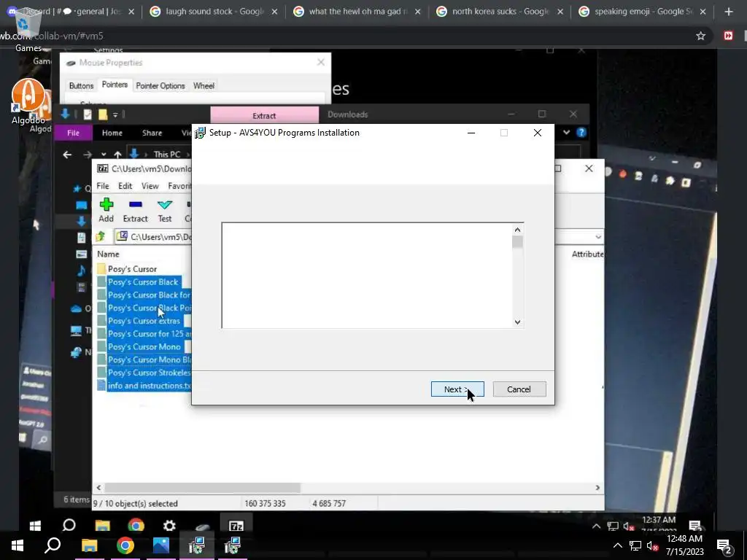This screenshot has width=747, height=560.
Task: Select Posy's Cursor Mono entry
Action: click(143, 346)
